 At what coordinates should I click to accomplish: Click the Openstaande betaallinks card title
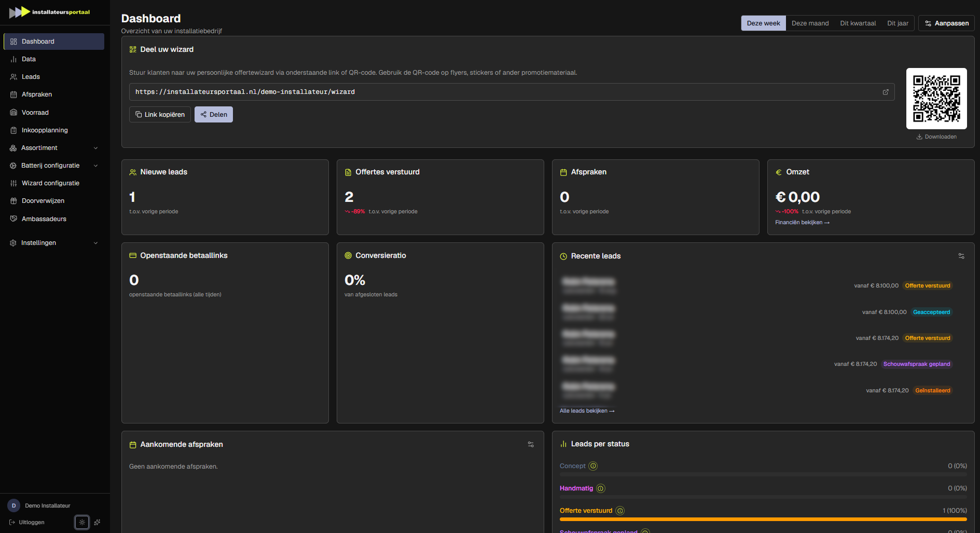(x=184, y=255)
